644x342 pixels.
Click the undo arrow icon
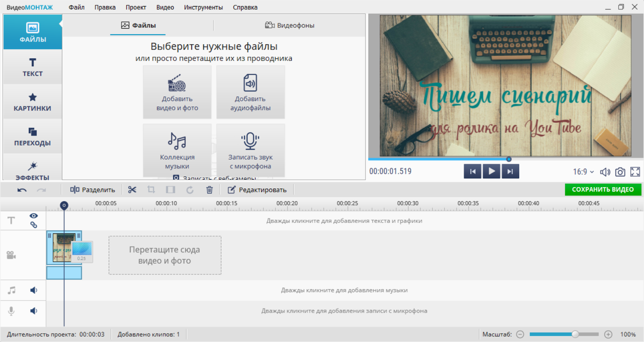pos(22,190)
